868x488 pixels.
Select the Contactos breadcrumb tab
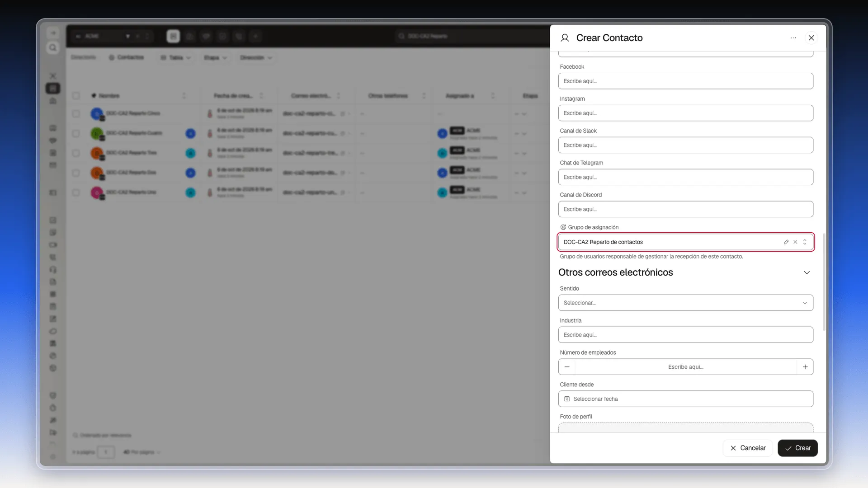(126, 57)
